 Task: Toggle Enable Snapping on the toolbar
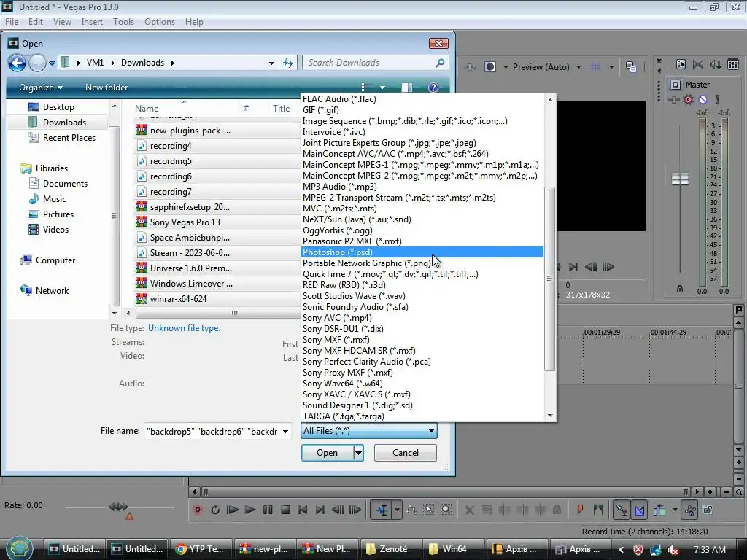[x=622, y=510]
